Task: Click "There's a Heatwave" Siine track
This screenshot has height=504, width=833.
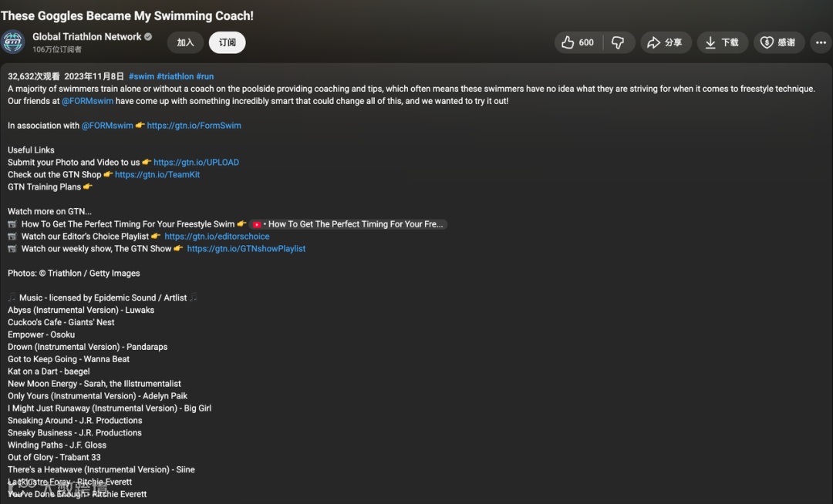Action: pos(101,469)
